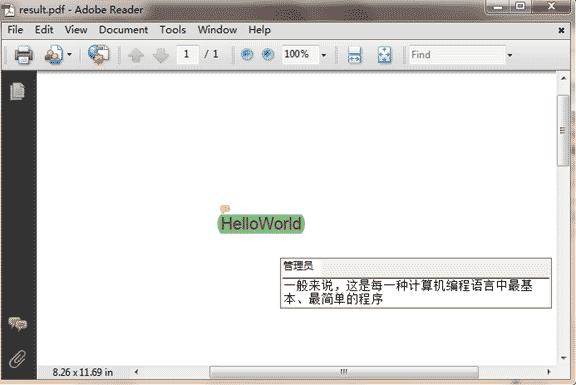Viewport: 576px width, 385px height.
Task: Click the page number field showing 1
Action: point(187,55)
